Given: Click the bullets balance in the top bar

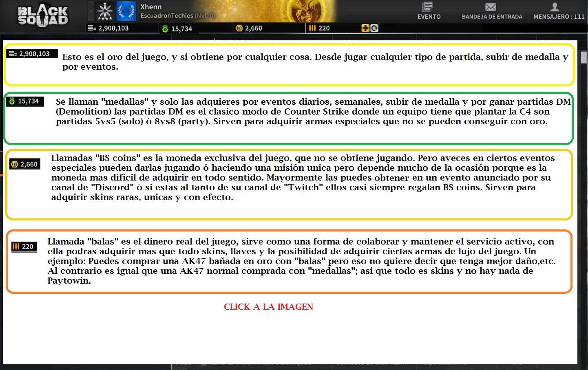Looking at the screenshot, I should 319,28.
